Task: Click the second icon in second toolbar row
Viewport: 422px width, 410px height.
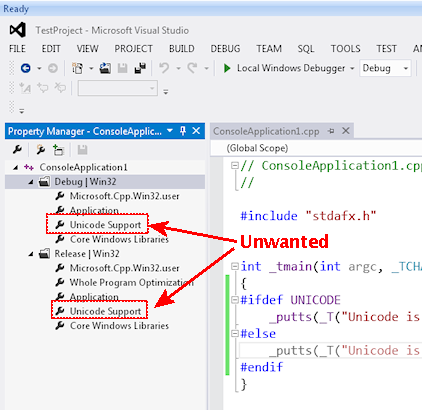Action: click(43, 88)
